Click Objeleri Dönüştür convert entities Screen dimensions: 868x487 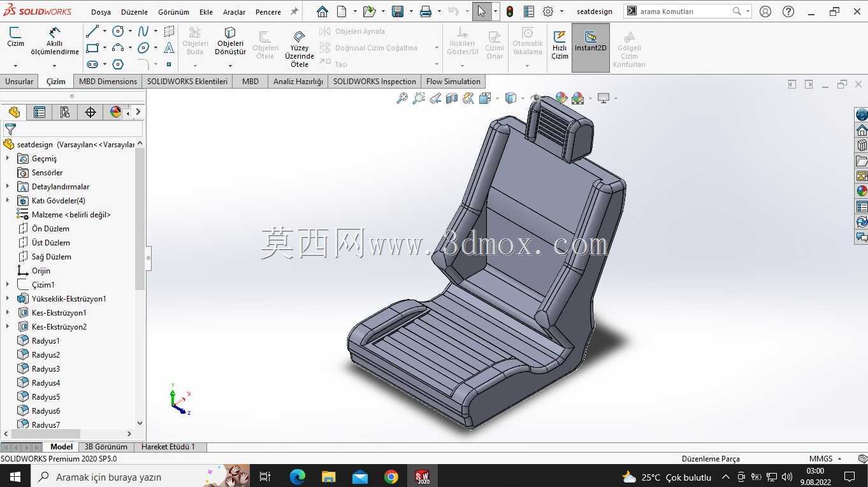(x=230, y=41)
